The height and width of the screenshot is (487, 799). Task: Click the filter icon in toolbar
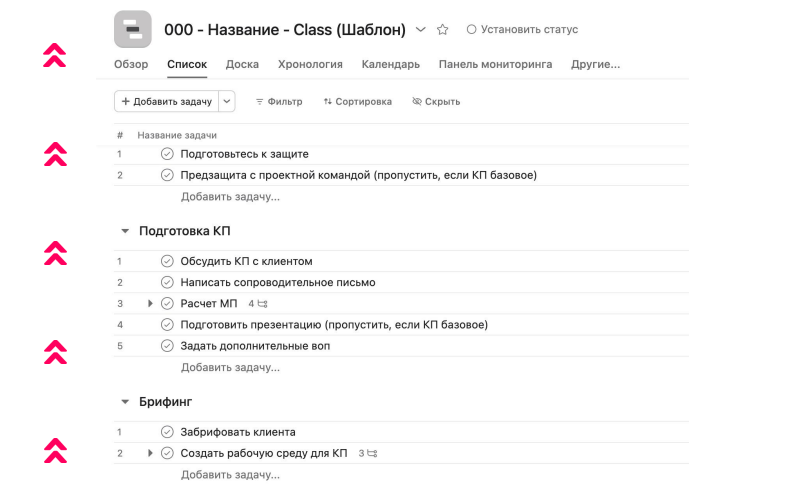[260, 101]
